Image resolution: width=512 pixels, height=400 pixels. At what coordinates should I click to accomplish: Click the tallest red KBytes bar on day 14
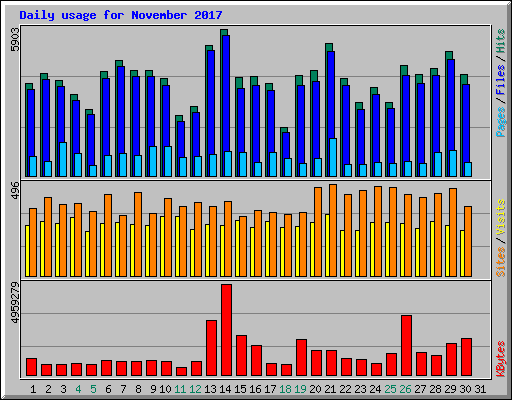(x=226, y=330)
